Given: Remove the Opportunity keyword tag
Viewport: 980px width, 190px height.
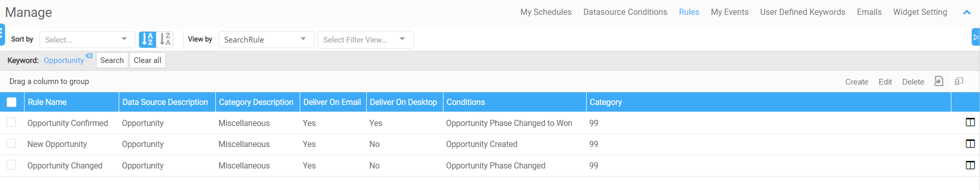Looking at the screenshot, I should point(89,55).
